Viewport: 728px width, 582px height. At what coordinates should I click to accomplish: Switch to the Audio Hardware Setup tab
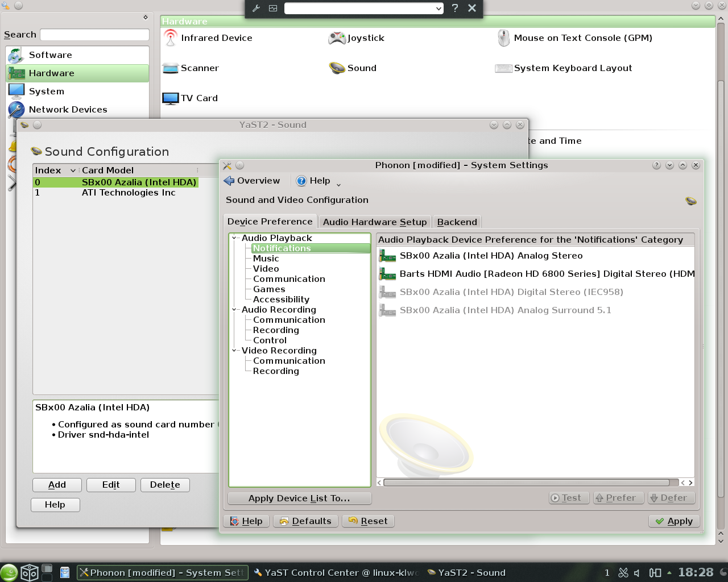[374, 222]
